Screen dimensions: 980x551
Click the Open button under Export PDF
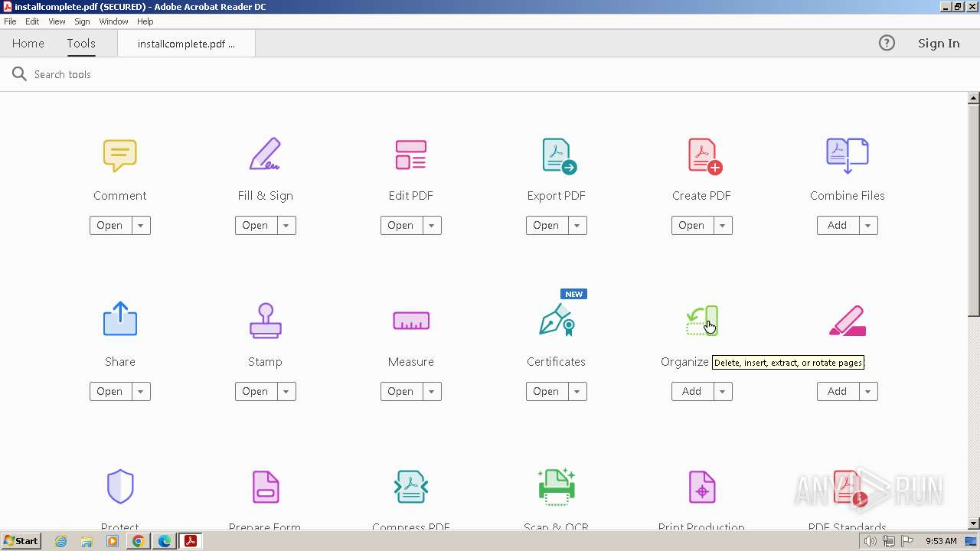point(547,226)
